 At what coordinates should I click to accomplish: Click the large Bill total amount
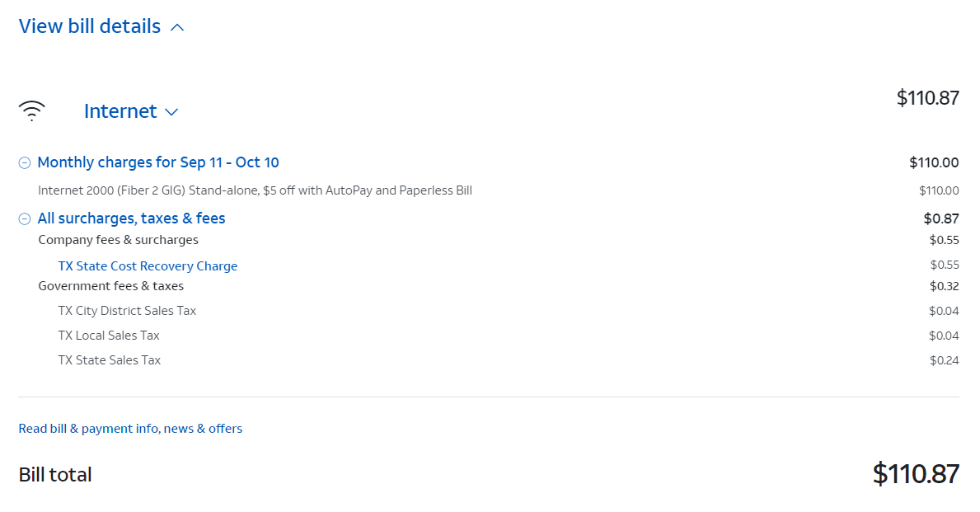click(916, 474)
